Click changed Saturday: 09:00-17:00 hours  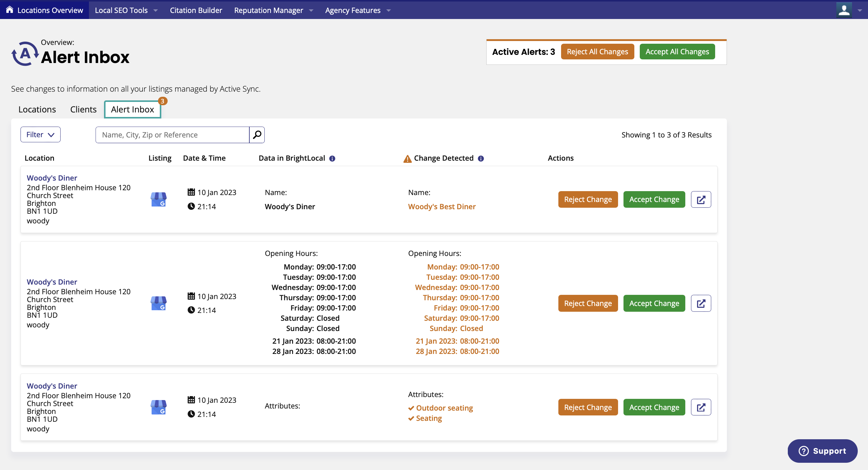click(x=461, y=318)
